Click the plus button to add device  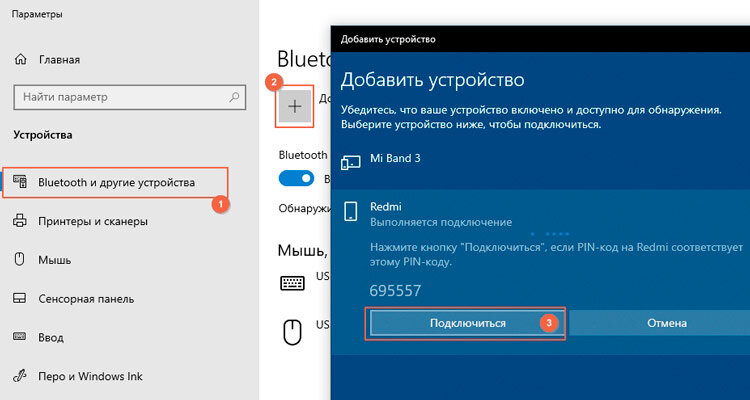[295, 106]
